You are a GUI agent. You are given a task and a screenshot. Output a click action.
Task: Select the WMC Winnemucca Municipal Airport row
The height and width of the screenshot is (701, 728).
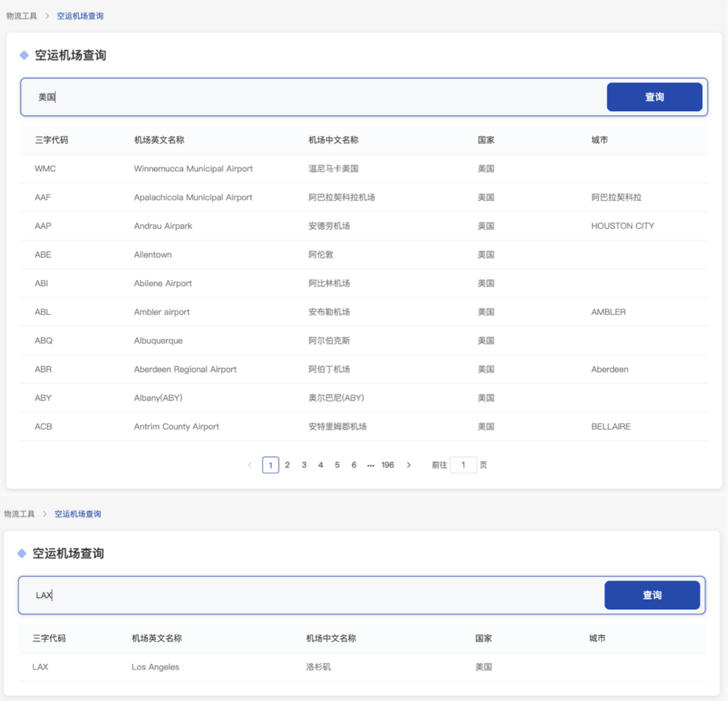pyautogui.click(x=193, y=169)
